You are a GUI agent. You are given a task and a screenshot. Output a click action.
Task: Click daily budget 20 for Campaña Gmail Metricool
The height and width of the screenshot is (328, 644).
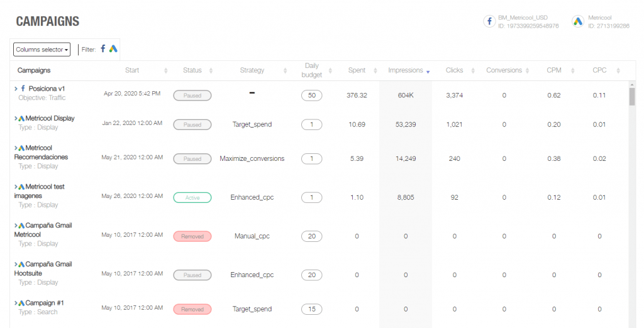click(312, 236)
